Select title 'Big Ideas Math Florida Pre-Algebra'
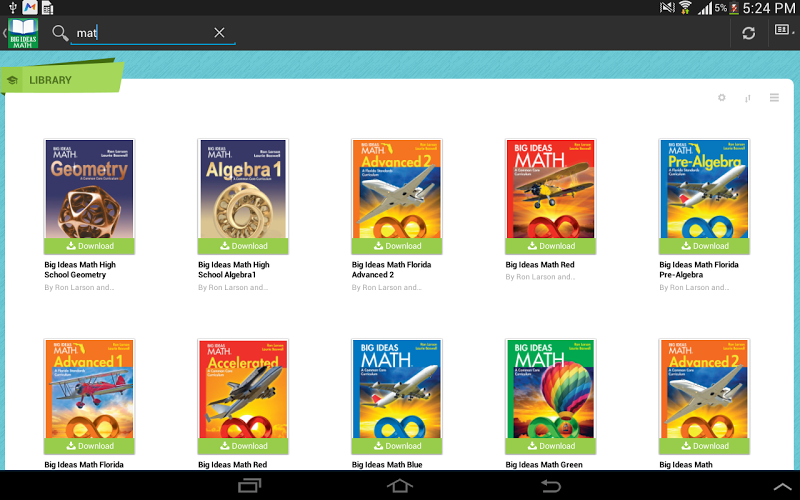800x500 pixels. click(698, 269)
